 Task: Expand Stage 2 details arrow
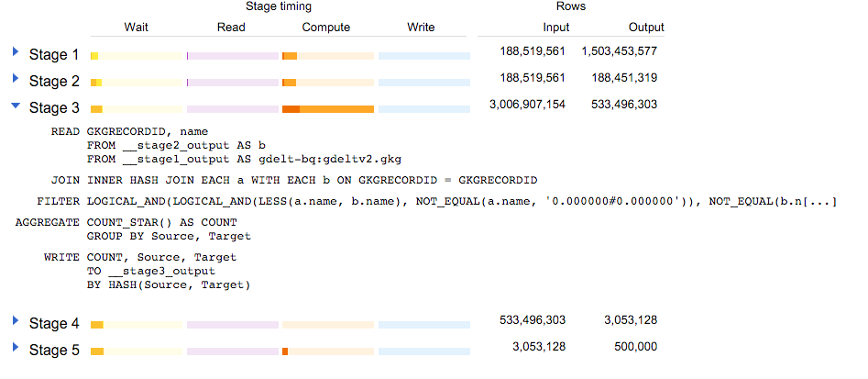(x=16, y=80)
